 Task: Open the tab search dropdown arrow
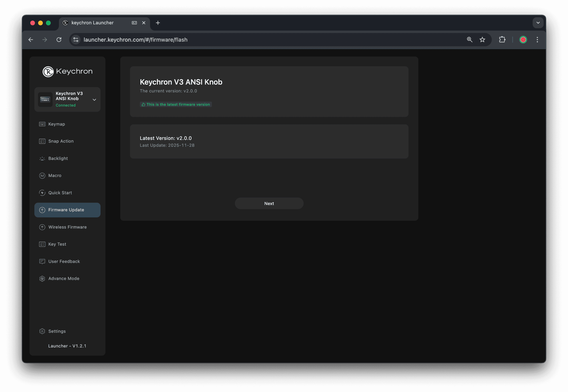tap(538, 23)
